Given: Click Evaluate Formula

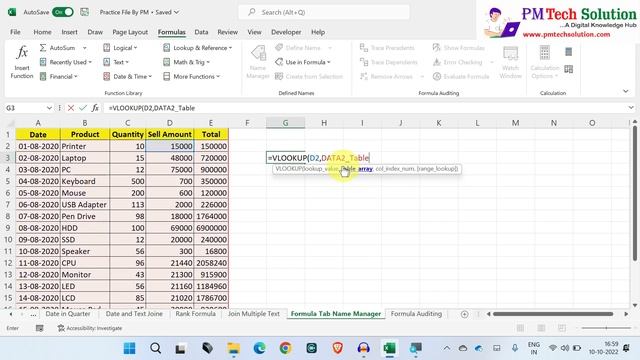Looking at the screenshot, I should pos(461,76).
